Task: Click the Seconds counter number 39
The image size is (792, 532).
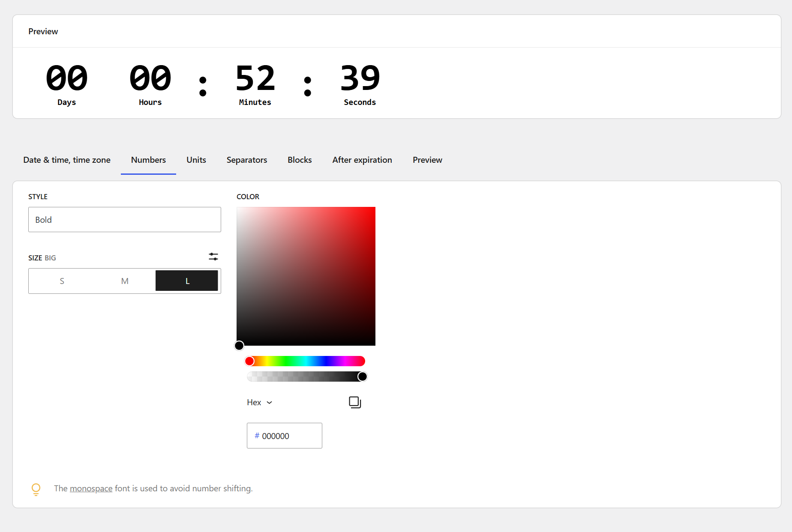Action: pos(360,78)
